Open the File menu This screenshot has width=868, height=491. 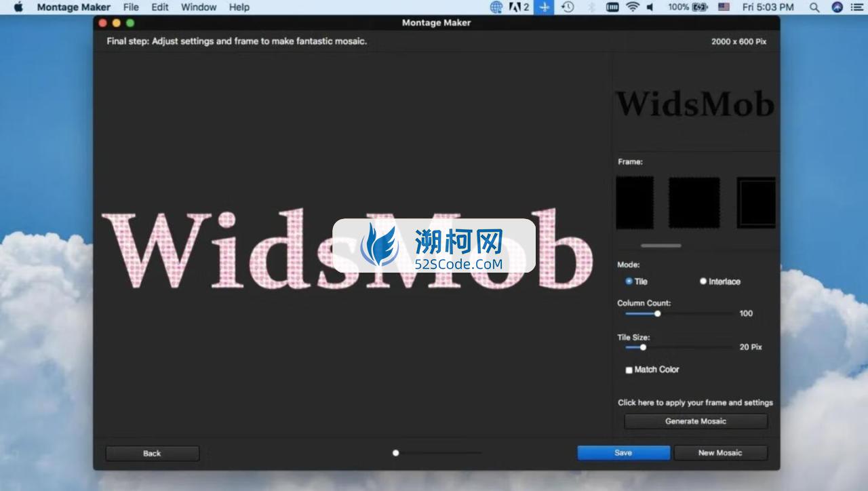(x=131, y=7)
